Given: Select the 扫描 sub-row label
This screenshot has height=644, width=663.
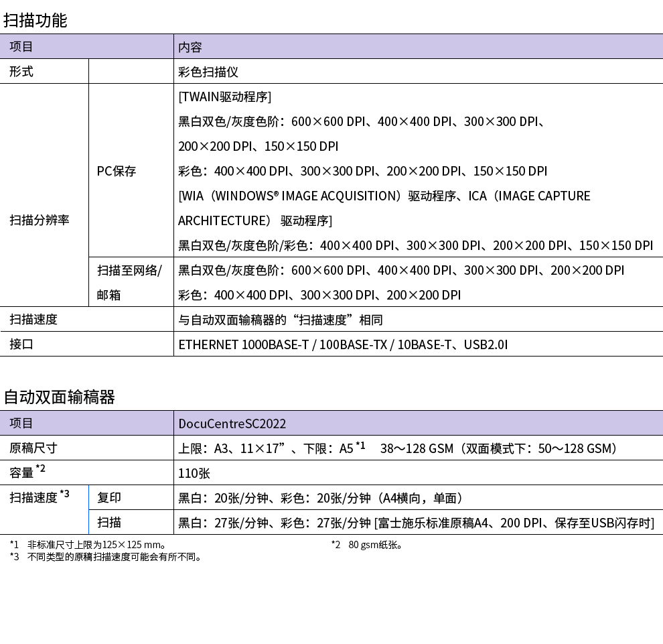Looking at the screenshot, I should click(x=109, y=523).
